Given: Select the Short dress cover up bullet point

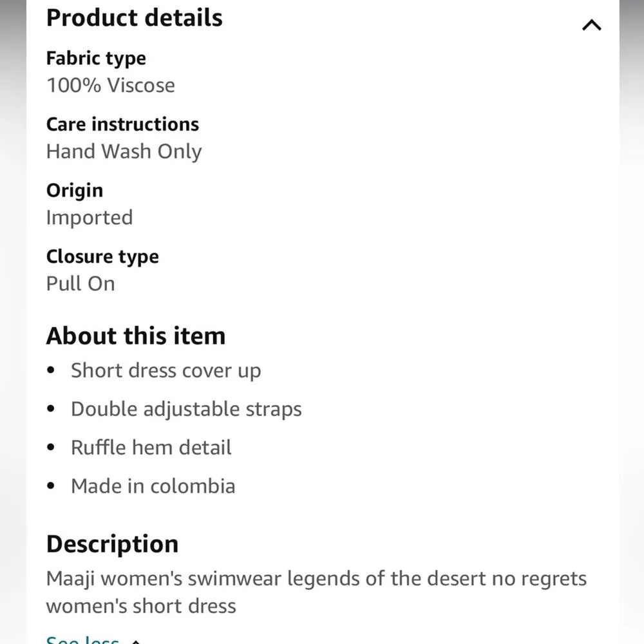Looking at the screenshot, I should [x=166, y=371].
